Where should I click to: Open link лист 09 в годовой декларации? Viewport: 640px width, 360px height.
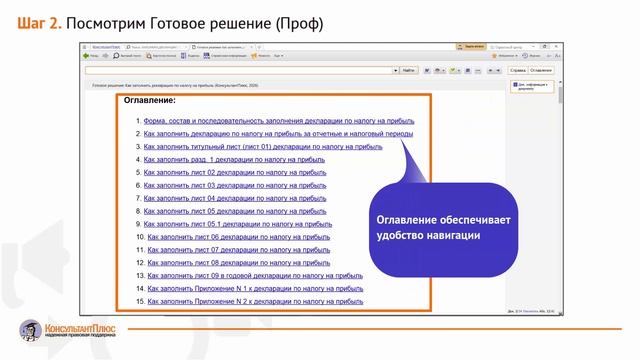pos(255,276)
